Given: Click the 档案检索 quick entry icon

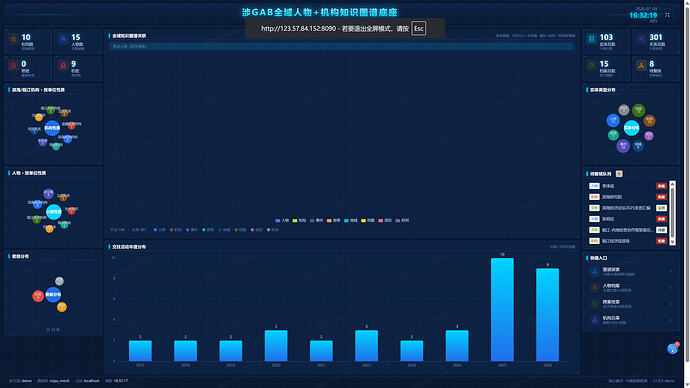Looking at the screenshot, I should (x=595, y=304).
